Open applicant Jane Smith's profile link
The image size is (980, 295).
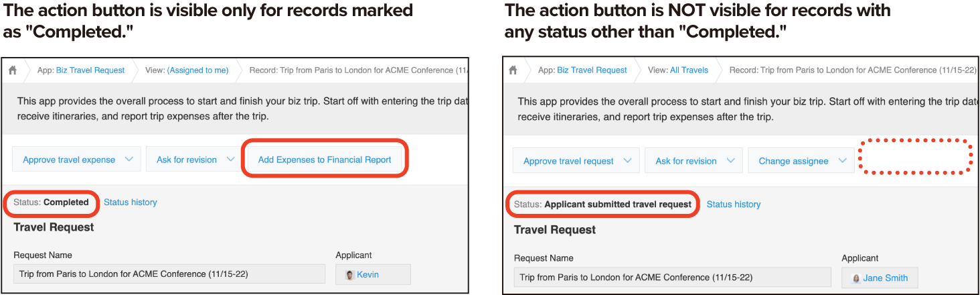[886, 278]
